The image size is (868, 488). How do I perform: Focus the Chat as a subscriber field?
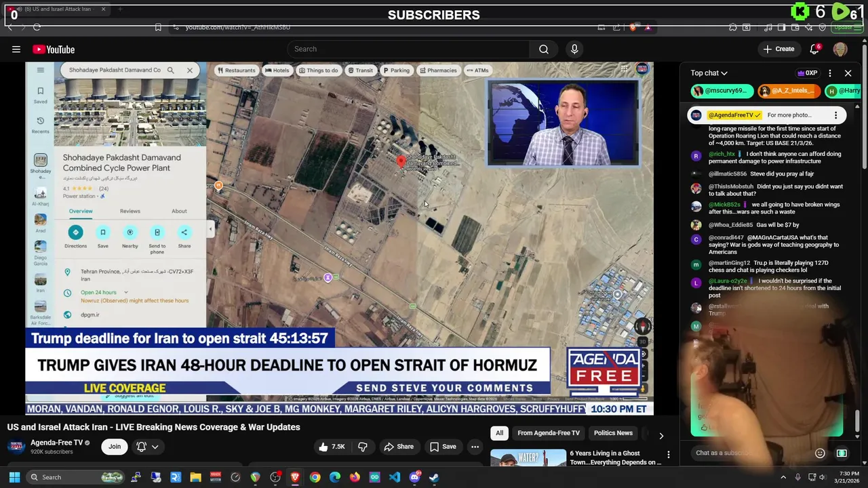click(x=753, y=453)
